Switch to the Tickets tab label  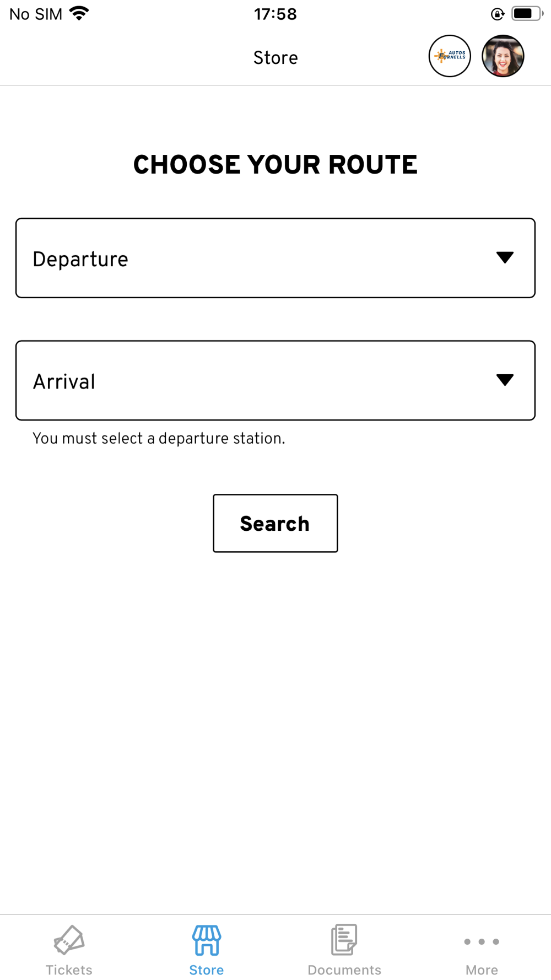click(69, 970)
